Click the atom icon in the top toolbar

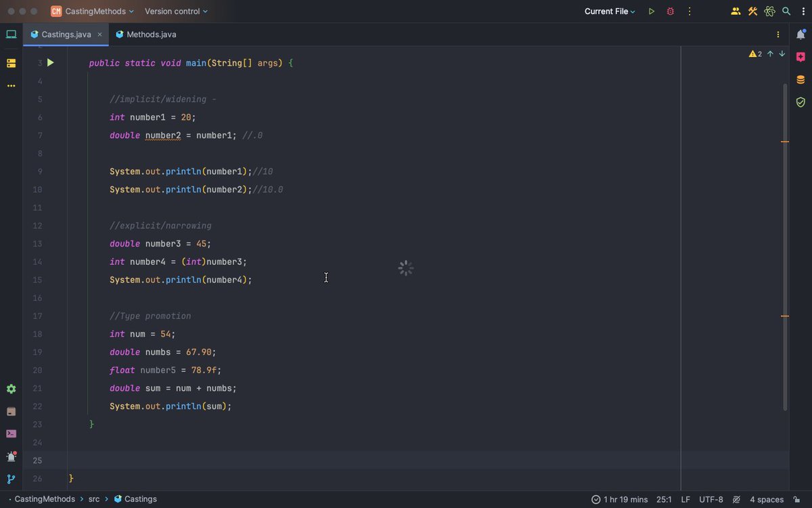pyautogui.click(x=769, y=12)
